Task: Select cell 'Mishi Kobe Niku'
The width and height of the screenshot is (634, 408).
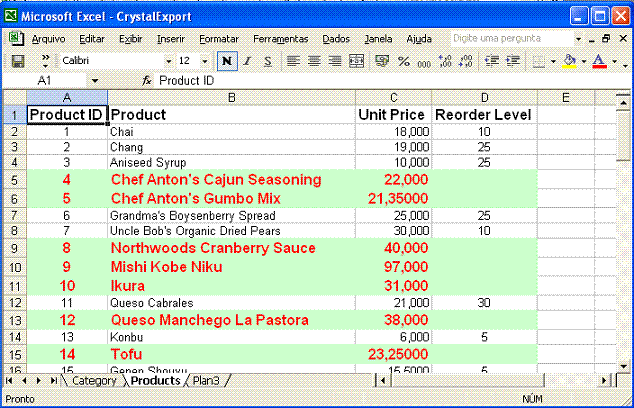Action: tap(231, 267)
